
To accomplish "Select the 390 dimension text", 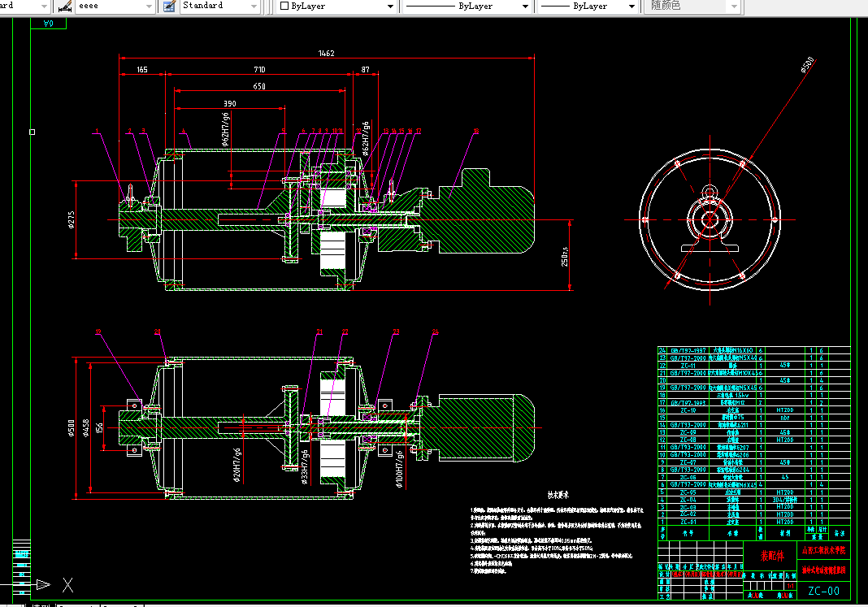I will point(231,103).
